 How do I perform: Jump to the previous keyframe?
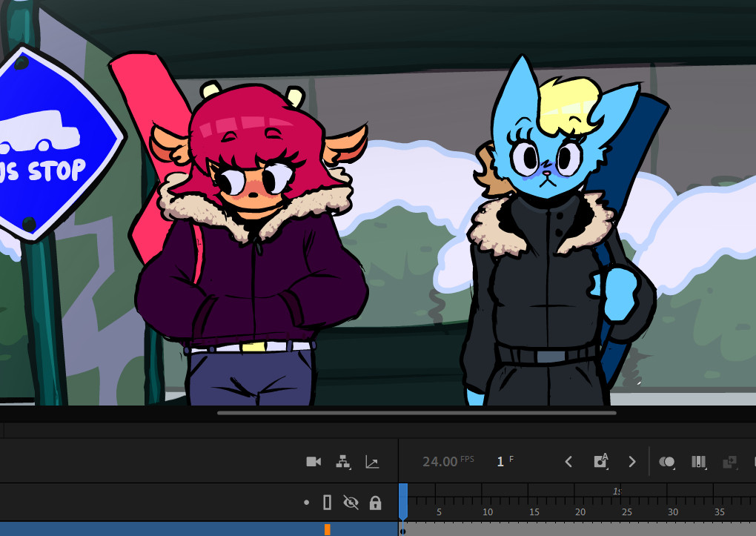(x=568, y=462)
